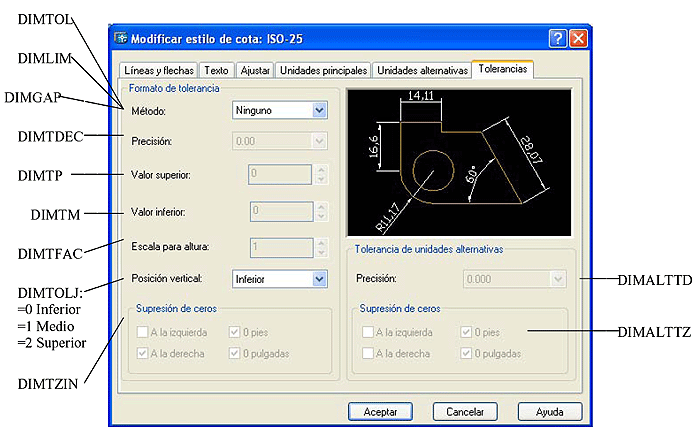
Task: Click the question mark help button in title bar
Action: click(x=558, y=38)
